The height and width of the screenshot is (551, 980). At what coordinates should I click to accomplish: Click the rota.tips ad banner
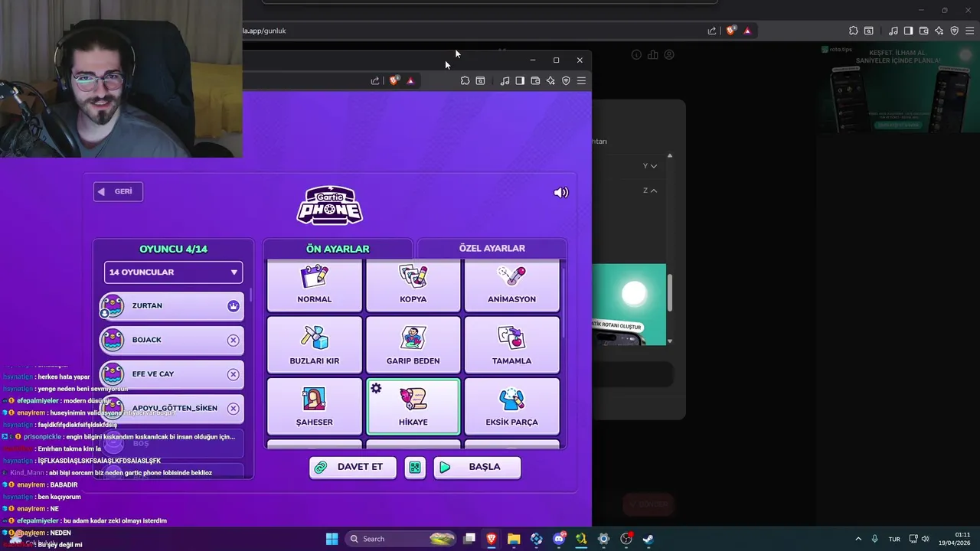pos(899,88)
